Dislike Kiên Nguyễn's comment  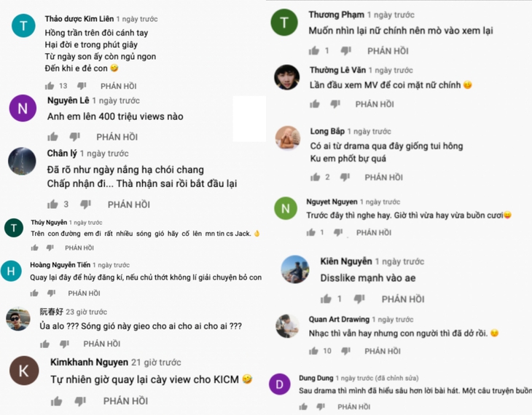pos(359,299)
